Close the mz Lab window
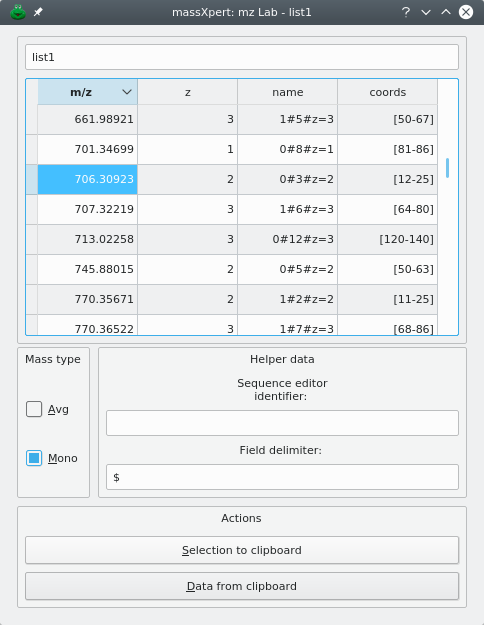This screenshot has width=484, height=625. 466,12
